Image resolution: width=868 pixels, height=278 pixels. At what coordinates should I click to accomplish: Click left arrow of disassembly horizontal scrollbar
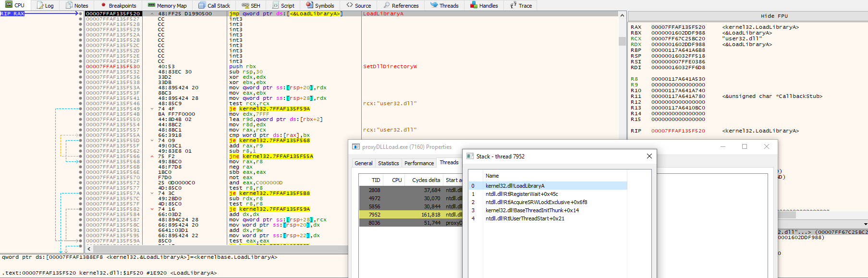pos(89,249)
